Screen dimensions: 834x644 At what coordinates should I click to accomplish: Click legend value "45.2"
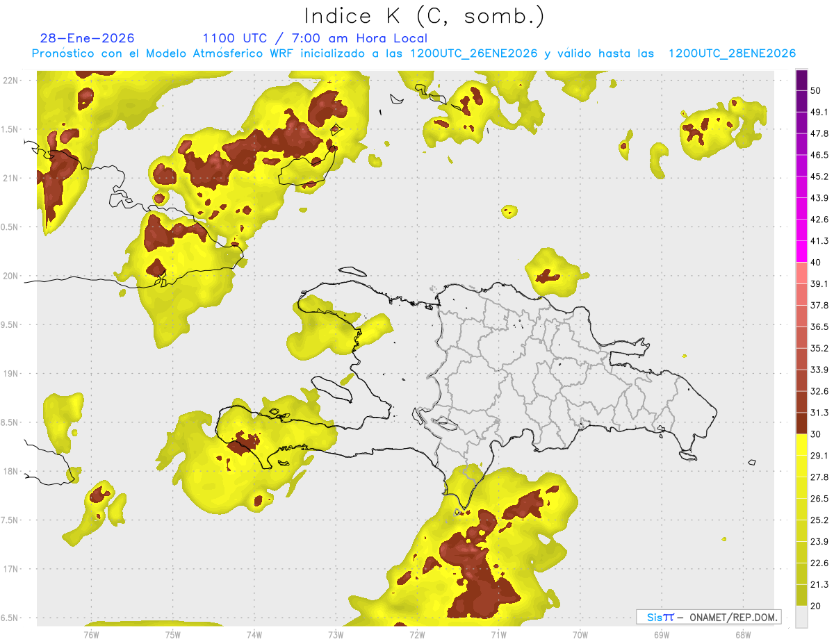(819, 176)
